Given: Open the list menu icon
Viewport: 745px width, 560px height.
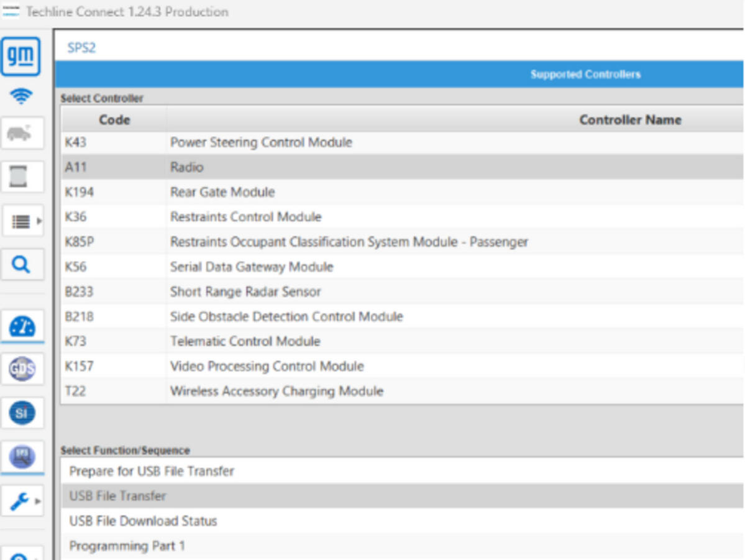Looking at the screenshot, I should [x=21, y=221].
